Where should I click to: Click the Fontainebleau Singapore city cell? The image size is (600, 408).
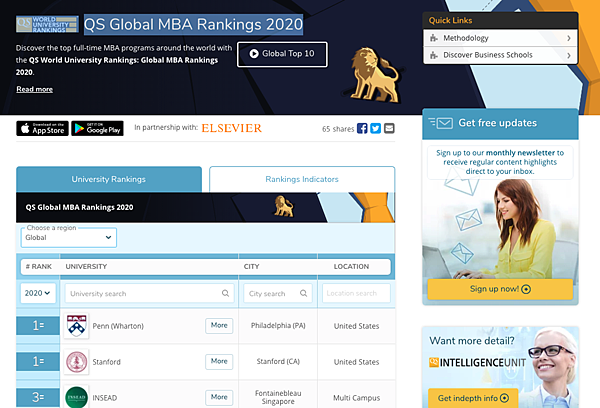[x=278, y=397]
